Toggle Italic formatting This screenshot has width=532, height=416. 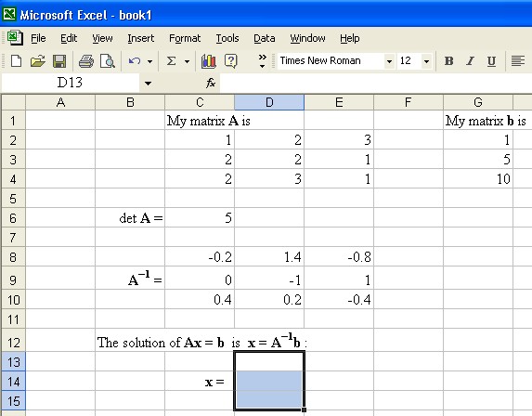(470, 61)
